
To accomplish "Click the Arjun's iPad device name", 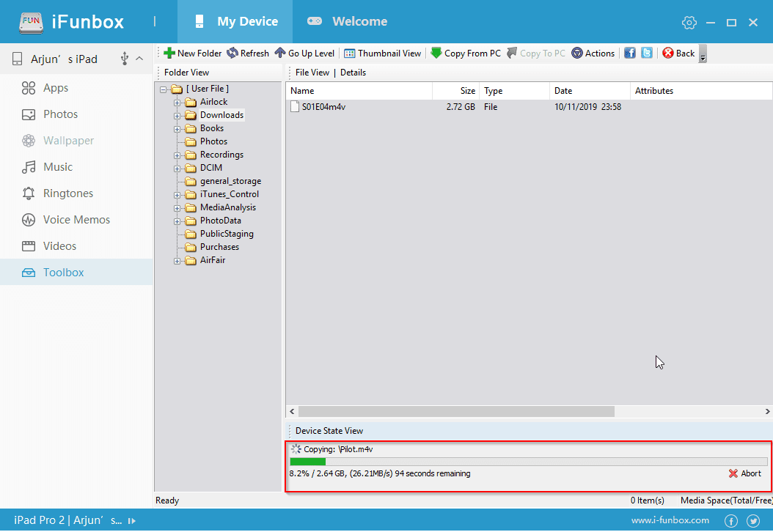I will point(64,59).
